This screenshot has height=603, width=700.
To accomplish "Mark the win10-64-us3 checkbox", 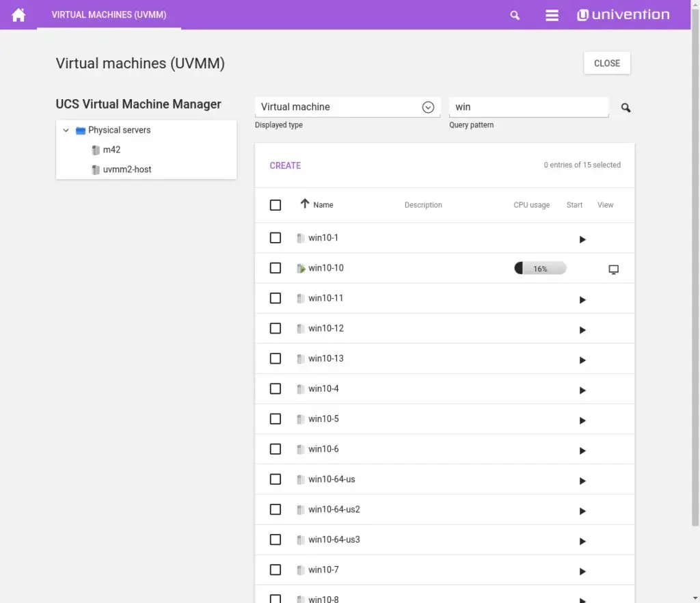I will tap(275, 539).
